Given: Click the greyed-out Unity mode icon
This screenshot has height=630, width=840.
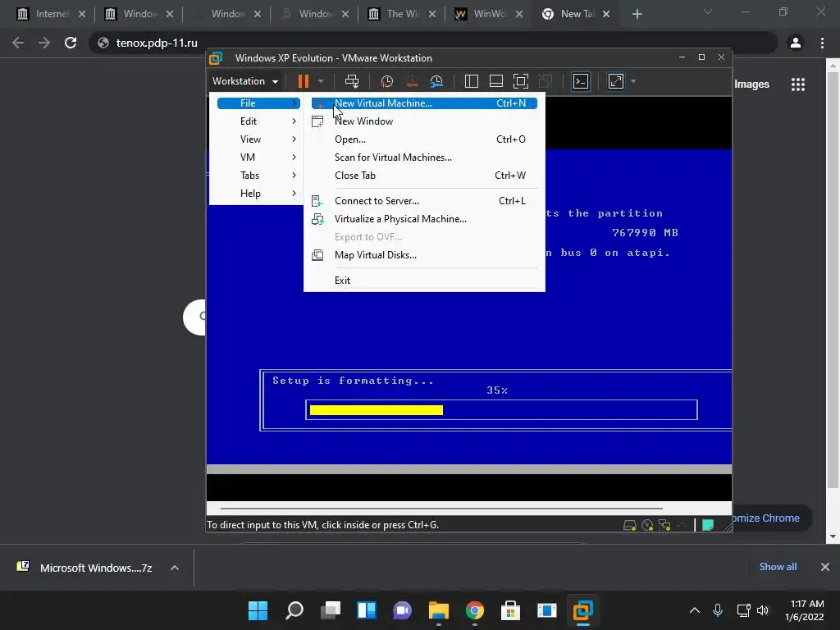Looking at the screenshot, I should [546, 81].
